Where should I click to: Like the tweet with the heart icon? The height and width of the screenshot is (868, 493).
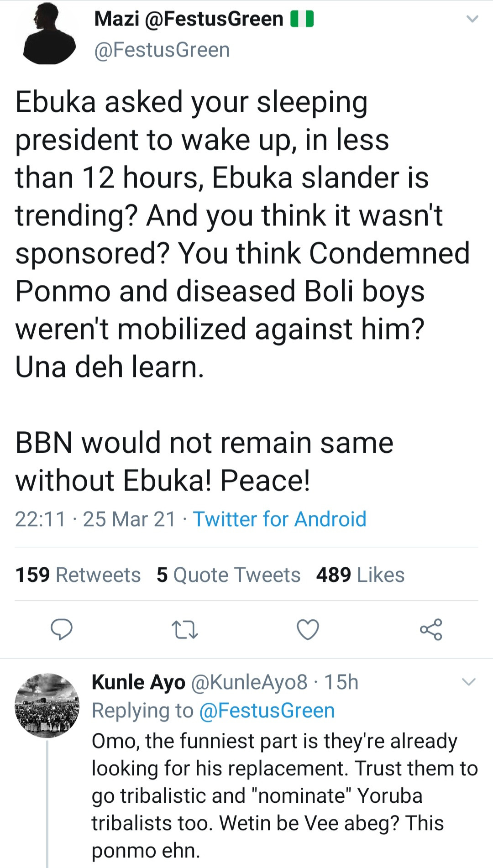pyautogui.click(x=308, y=630)
